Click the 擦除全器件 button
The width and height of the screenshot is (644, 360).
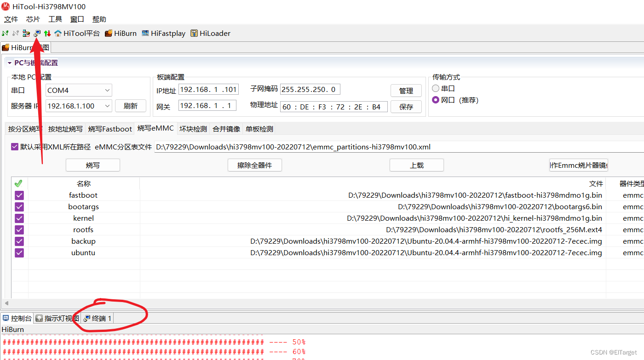[255, 165]
